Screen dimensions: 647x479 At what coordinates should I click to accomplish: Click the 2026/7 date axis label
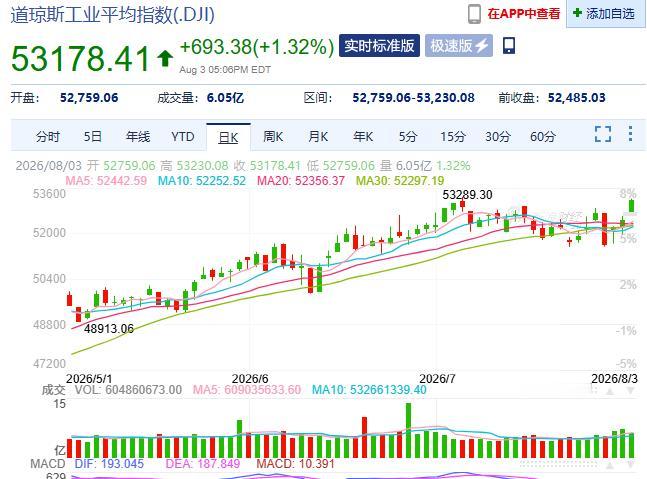click(x=437, y=379)
